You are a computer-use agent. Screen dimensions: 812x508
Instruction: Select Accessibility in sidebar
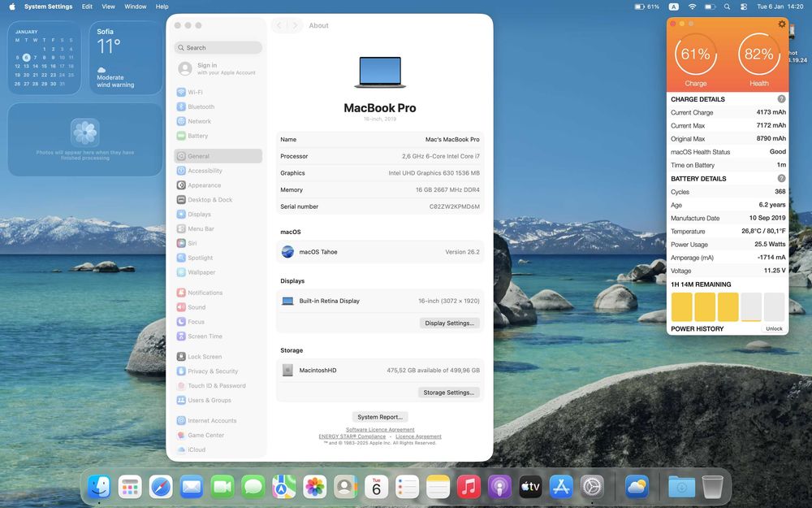(x=218, y=171)
